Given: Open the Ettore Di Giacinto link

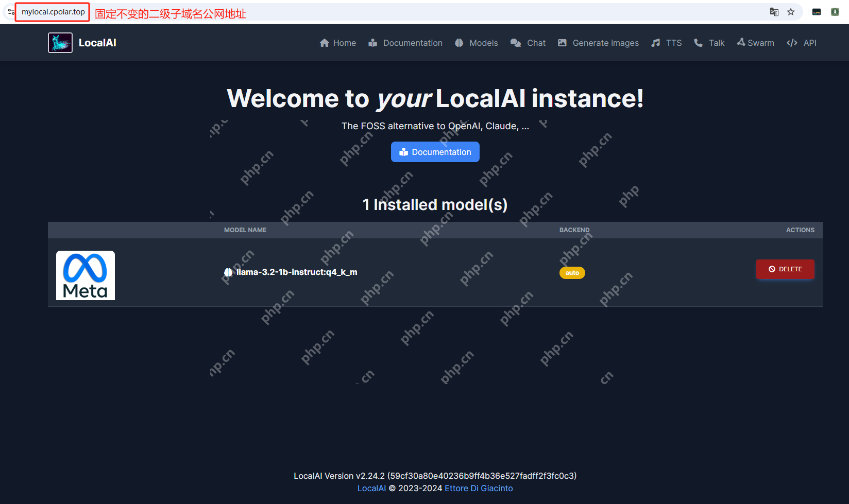Looking at the screenshot, I should tap(479, 488).
